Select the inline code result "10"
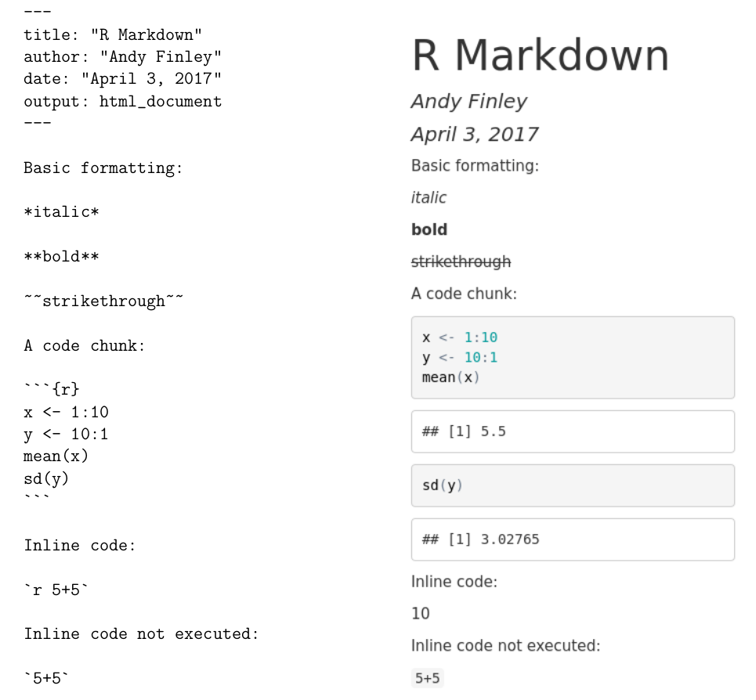The image size is (756, 700). (x=418, y=613)
